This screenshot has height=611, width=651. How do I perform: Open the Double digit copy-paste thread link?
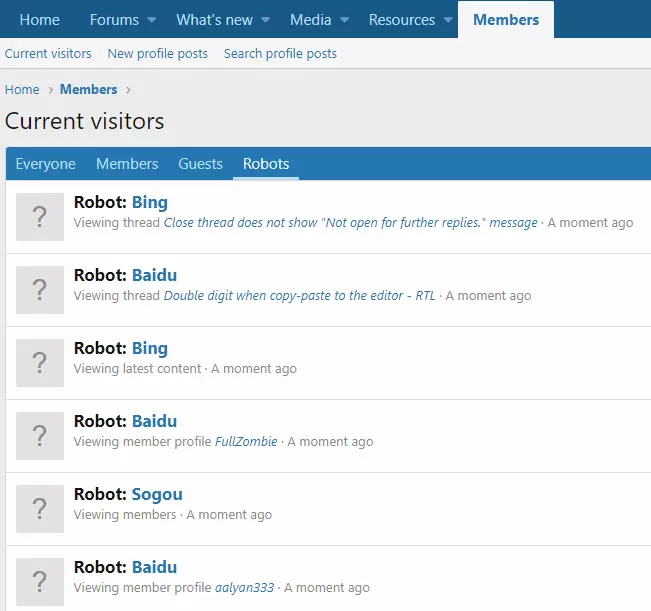click(299, 295)
